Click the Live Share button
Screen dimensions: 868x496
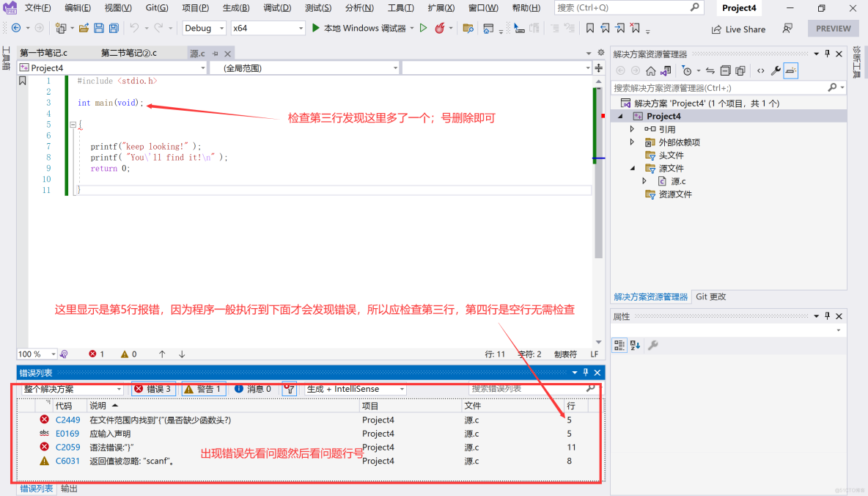pos(739,29)
